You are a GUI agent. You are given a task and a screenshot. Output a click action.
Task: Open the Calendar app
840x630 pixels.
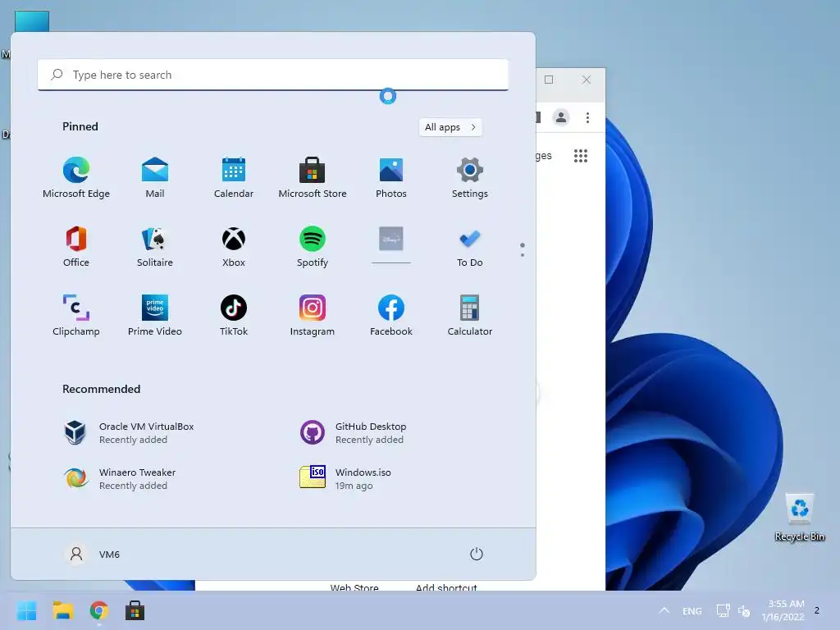coord(234,177)
